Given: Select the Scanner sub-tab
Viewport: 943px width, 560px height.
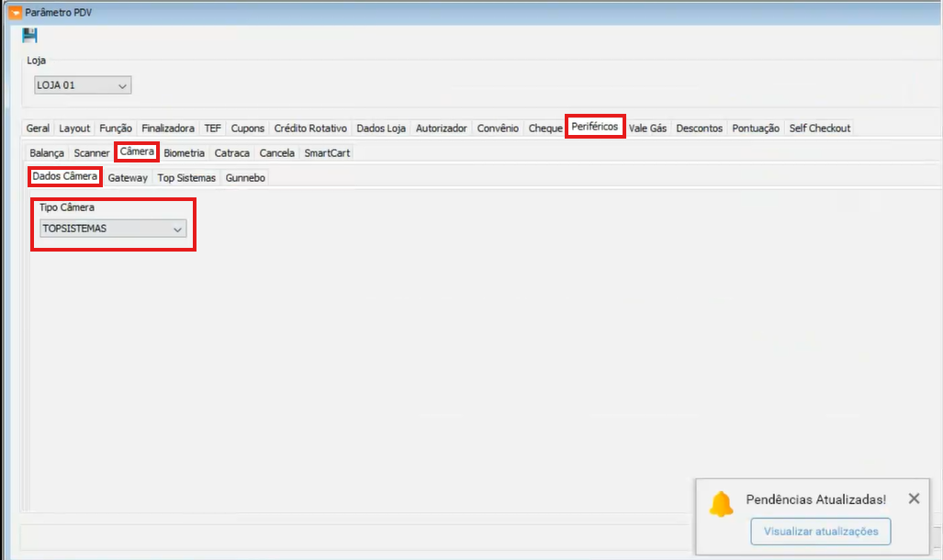Looking at the screenshot, I should click(91, 153).
